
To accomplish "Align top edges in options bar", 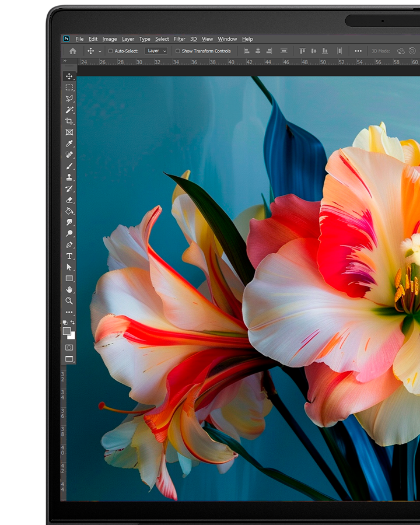I will pos(302,51).
